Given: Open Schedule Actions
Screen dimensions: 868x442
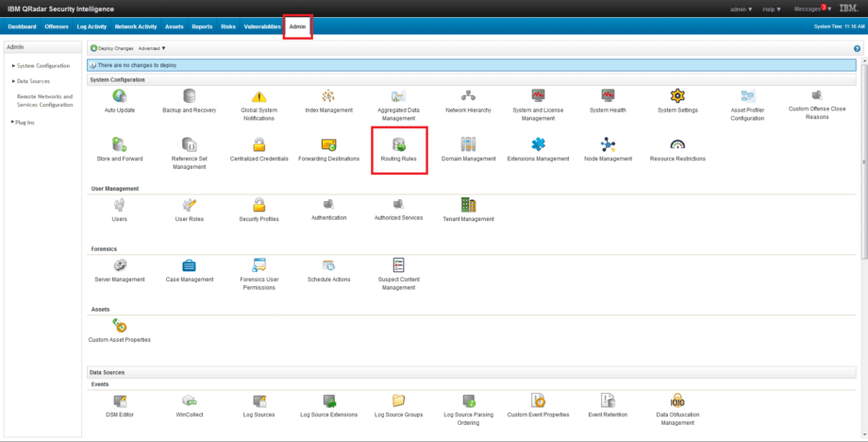Looking at the screenshot, I should [329, 265].
